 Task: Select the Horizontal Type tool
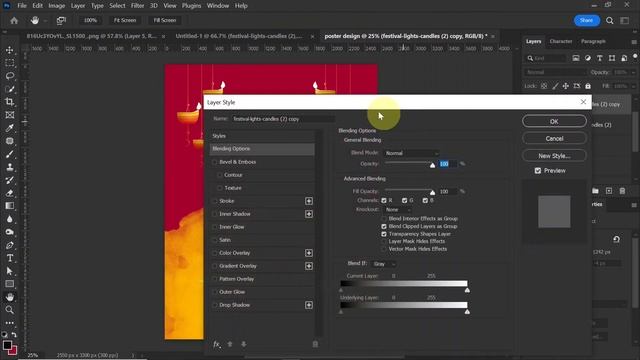pos(9,258)
